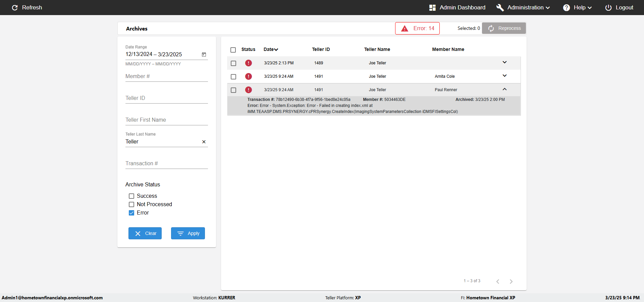This screenshot has height=302, width=644.
Task: Expand details for the 3/23/25 2:13 PM row
Action: (x=504, y=62)
